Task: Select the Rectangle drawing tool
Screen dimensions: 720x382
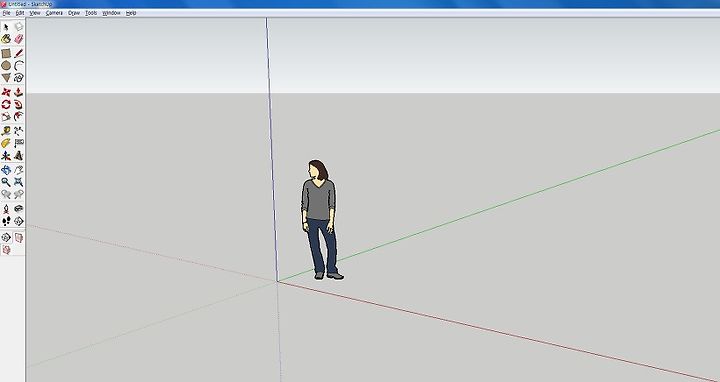Action: (6, 54)
